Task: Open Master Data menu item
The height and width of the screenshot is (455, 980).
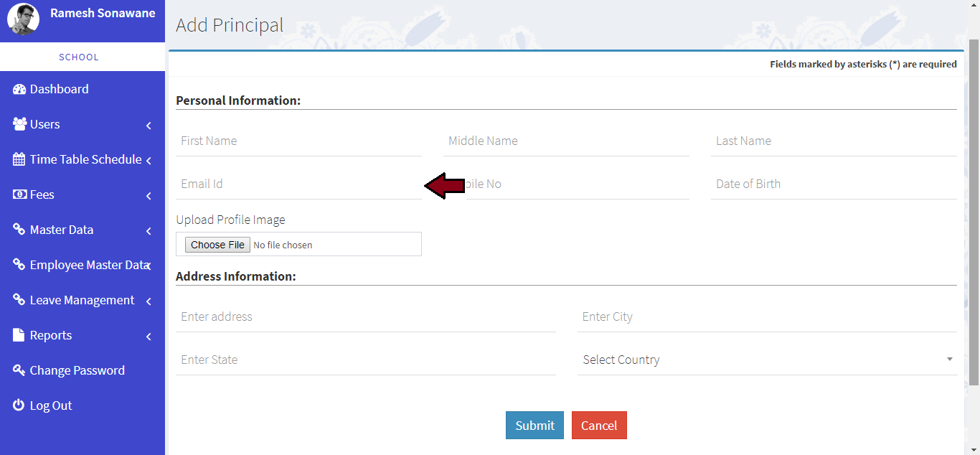Action: tap(62, 230)
